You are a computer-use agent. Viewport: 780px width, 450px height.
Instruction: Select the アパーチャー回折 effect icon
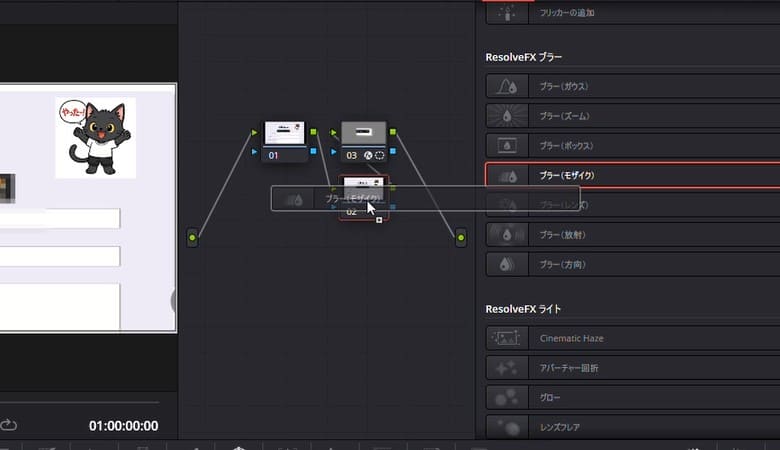507,368
